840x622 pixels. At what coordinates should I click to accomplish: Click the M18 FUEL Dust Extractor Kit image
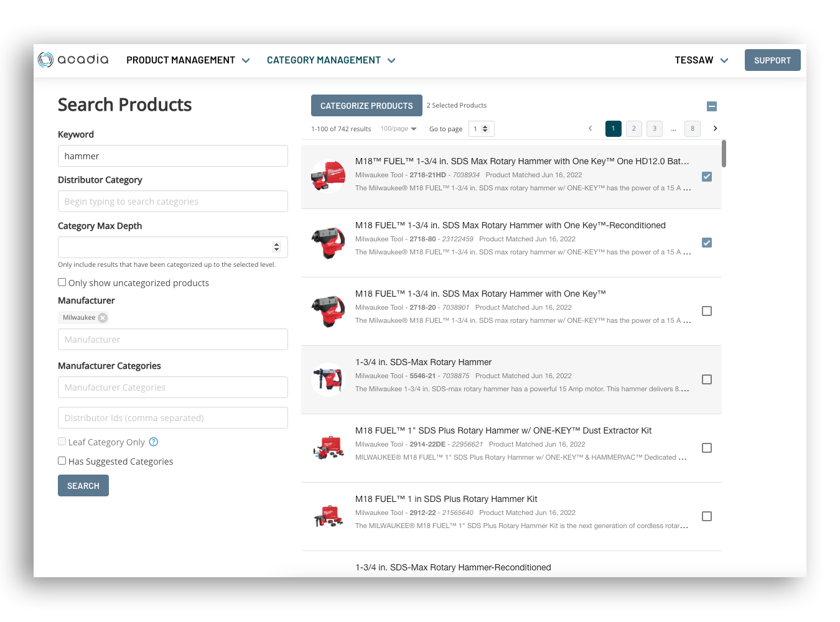click(x=328, y=448)
